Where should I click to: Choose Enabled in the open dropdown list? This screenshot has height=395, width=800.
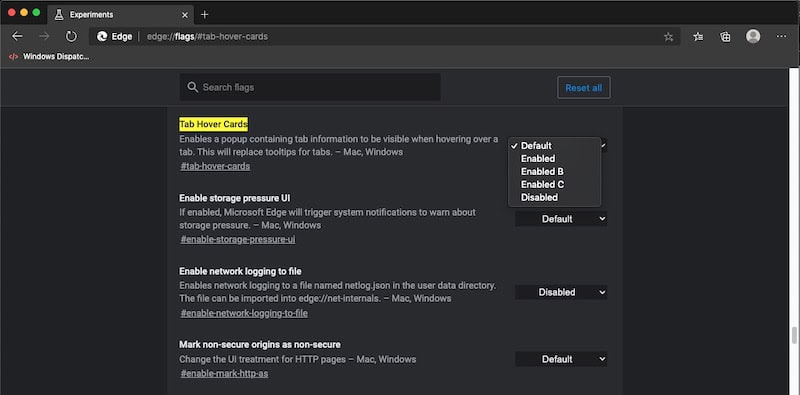click(555, 159)
